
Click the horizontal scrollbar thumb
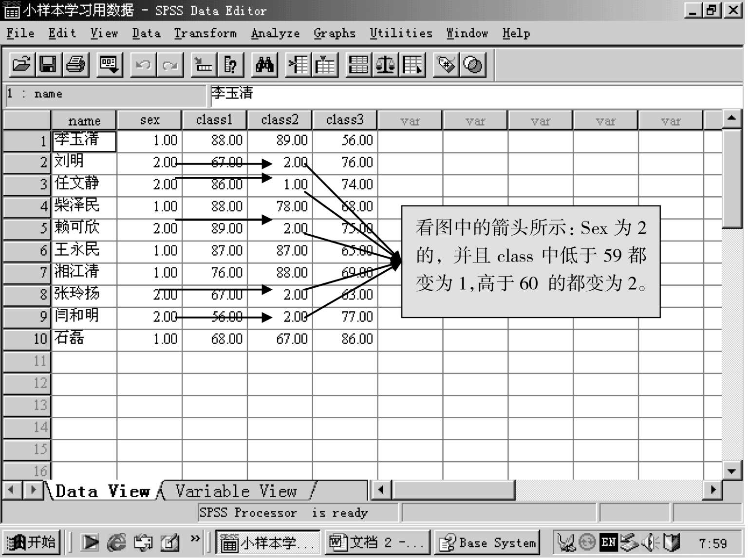(x=453, y=489)
